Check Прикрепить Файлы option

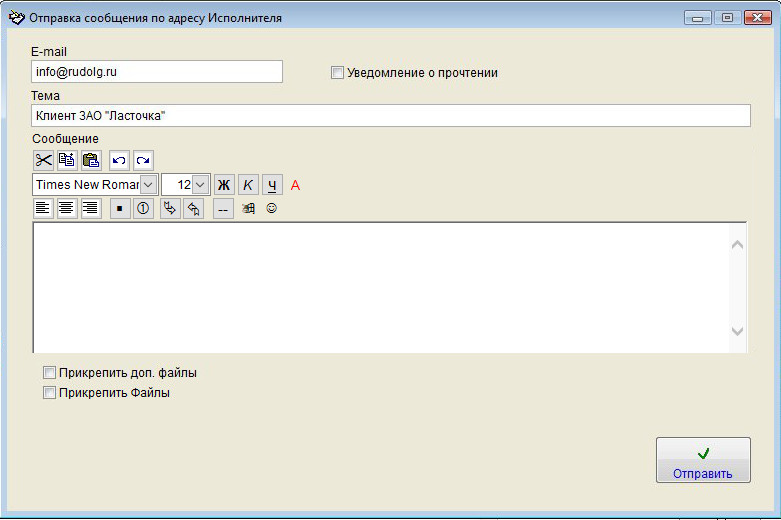tap(49, 393)
